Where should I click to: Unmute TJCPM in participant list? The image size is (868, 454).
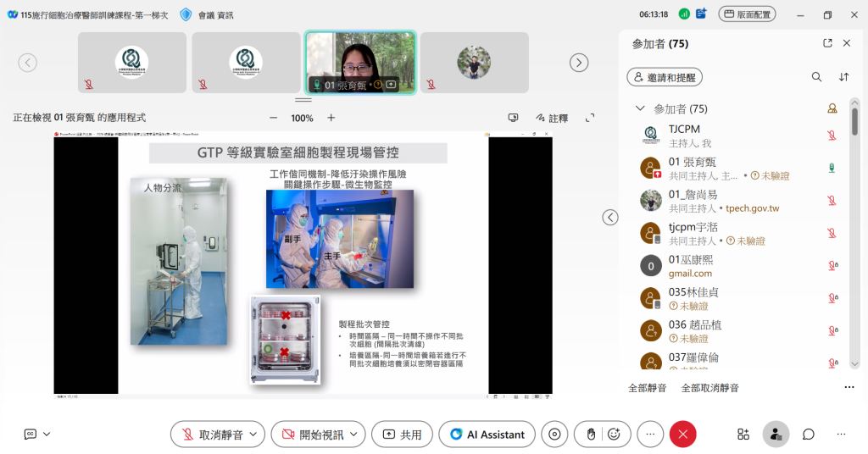click(832, 136)
